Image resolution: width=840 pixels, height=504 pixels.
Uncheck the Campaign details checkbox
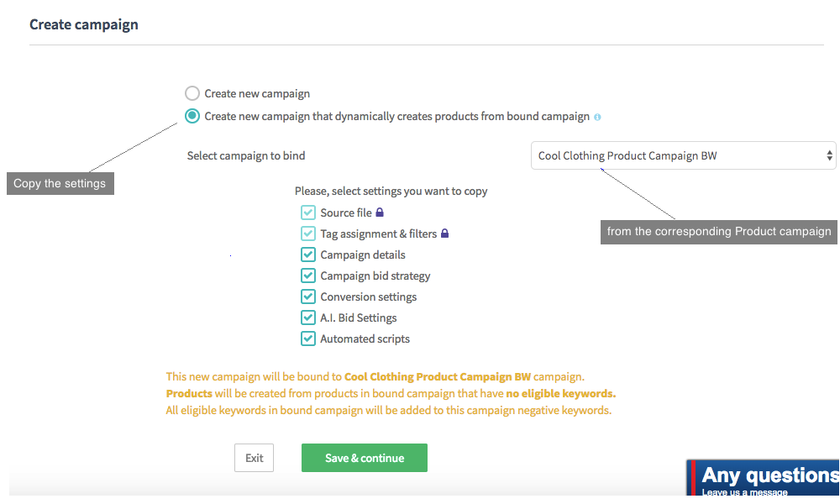click(x=308, y=255)
